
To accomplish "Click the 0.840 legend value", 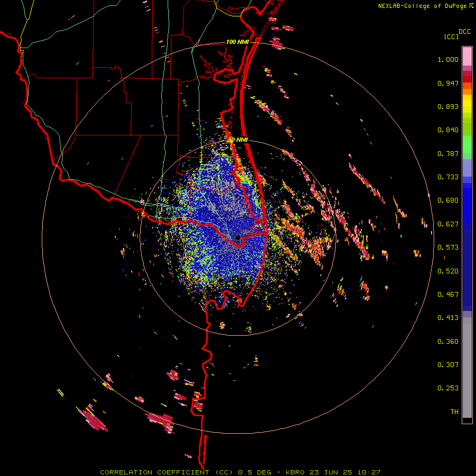I will pos(448,130).
